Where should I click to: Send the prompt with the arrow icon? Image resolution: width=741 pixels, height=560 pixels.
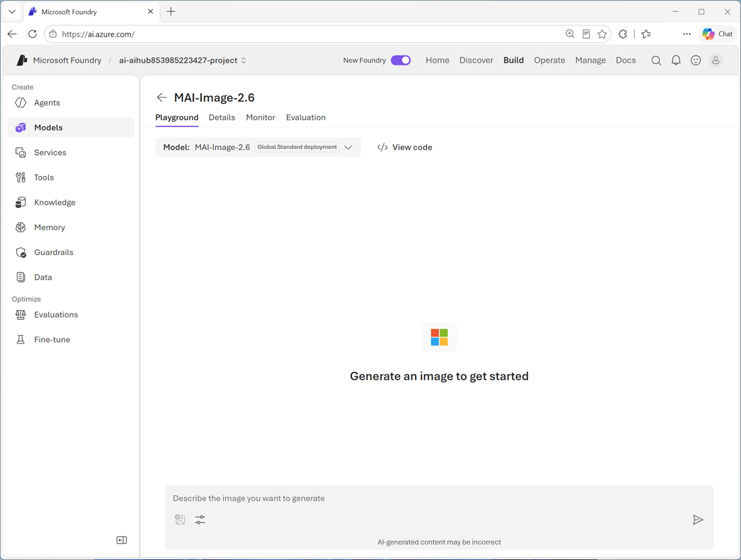tap(698, 520)
